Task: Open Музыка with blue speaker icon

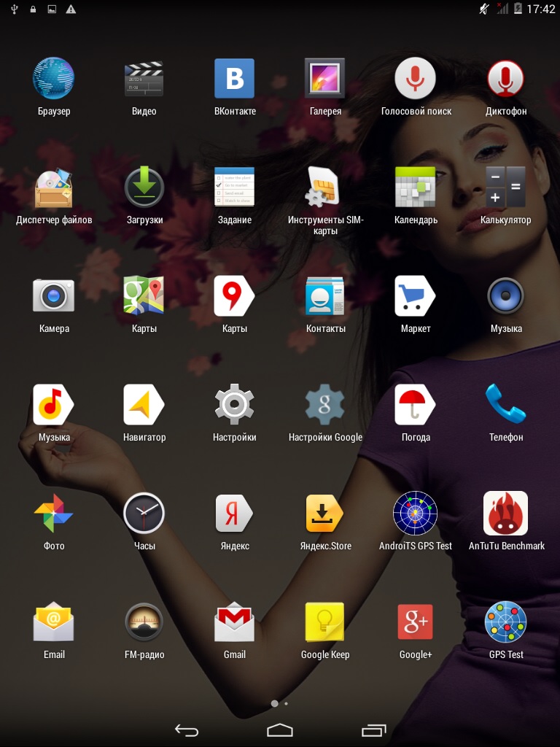Action: pyautogui.click(x=506, y=295)
